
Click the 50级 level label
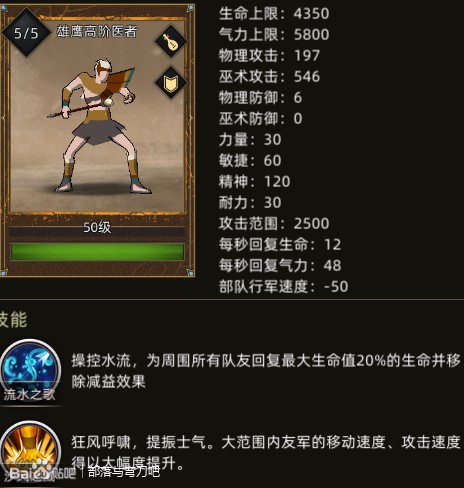[x=97, y=228]
